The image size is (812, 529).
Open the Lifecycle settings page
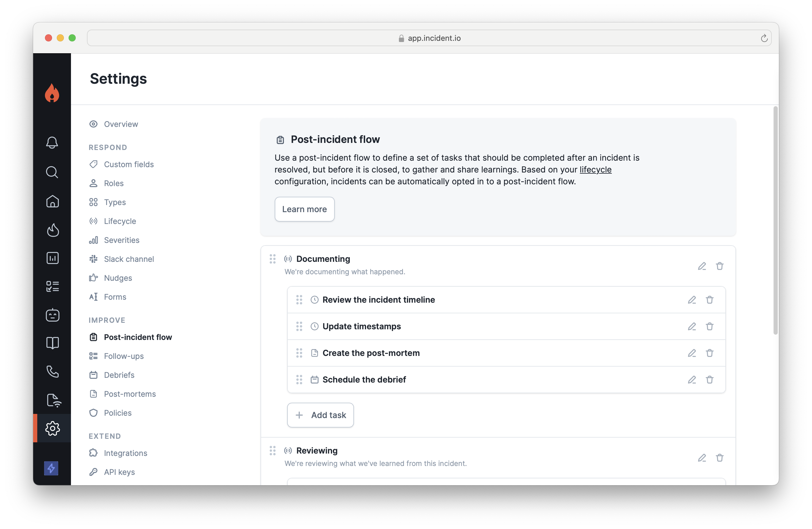coord(120,221)
